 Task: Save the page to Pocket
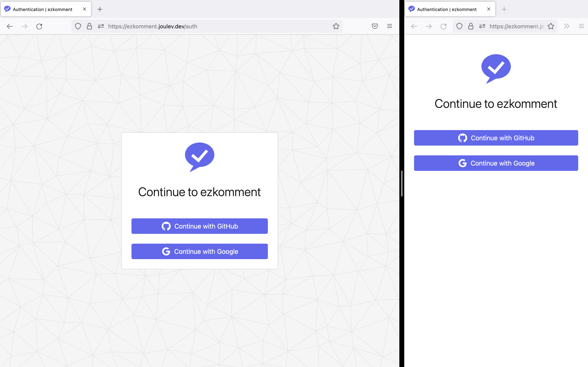[x=375, y=26]
